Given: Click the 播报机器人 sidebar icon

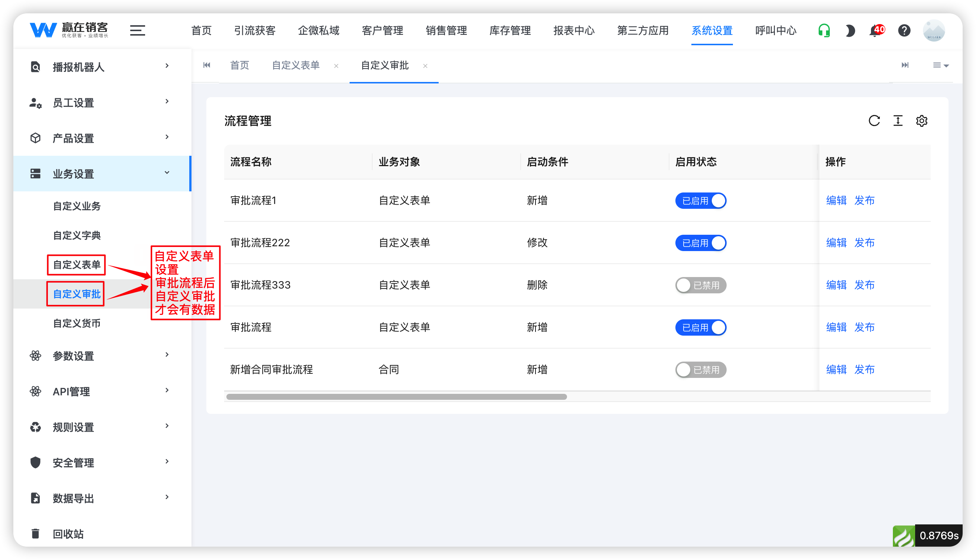Looking at the screenshot, I should pyautogui.click(x=35, y=67).
